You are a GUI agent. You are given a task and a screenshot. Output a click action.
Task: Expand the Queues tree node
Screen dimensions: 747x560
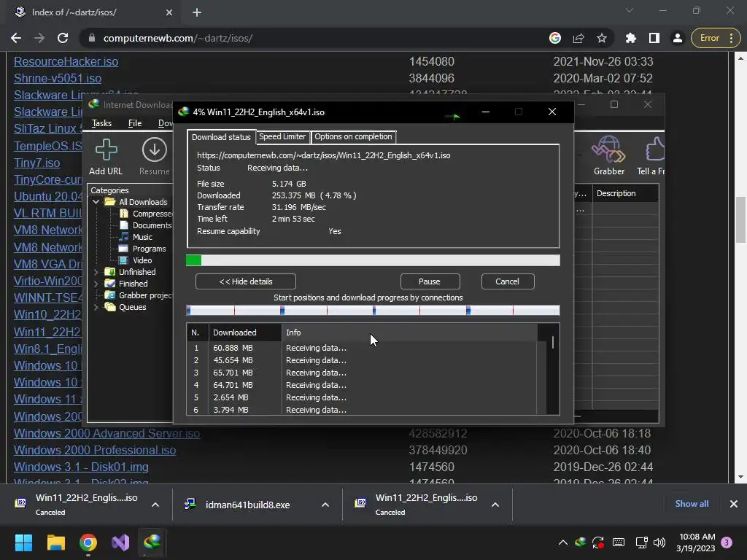coord(96,307)
